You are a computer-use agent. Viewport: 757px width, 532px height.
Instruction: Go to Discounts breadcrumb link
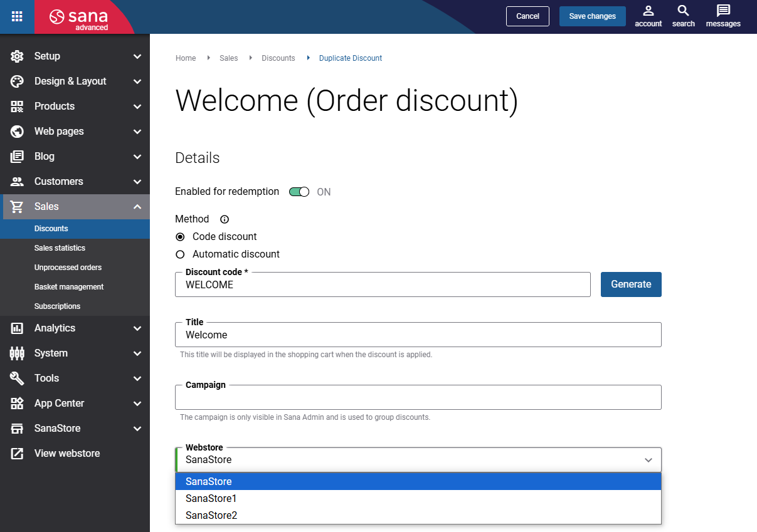pos(278,58)
